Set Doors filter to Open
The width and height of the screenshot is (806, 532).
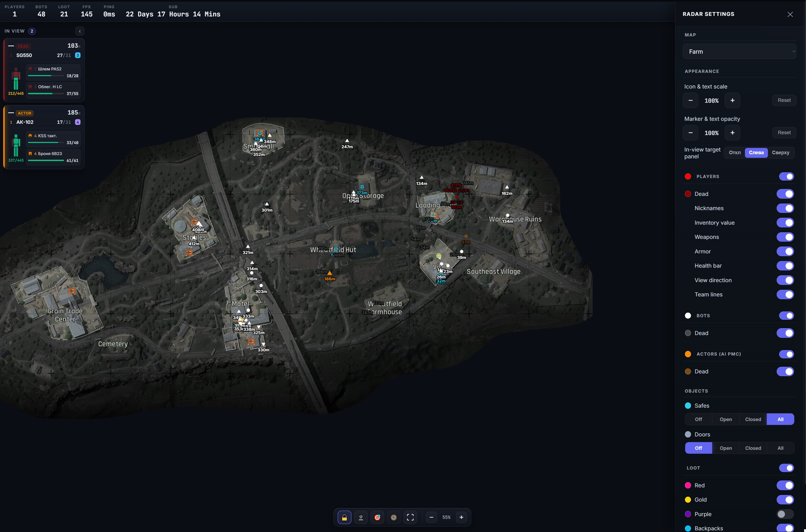pyautogui.click(x=725, y=448)
